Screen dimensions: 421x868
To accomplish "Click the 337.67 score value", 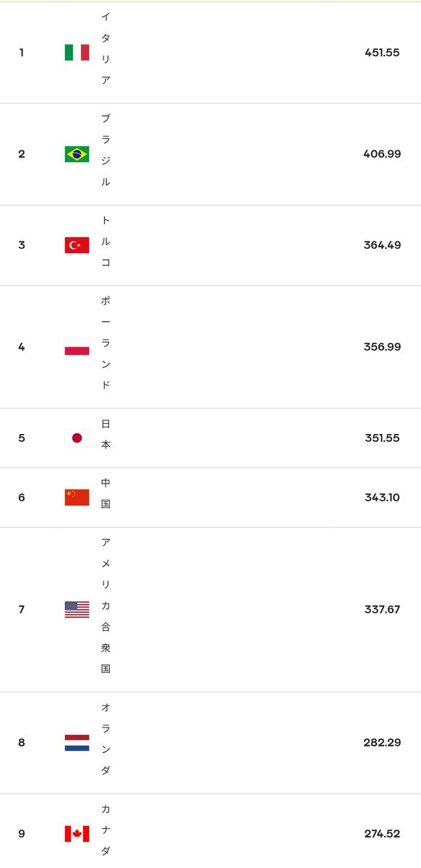I will [382, 610].
